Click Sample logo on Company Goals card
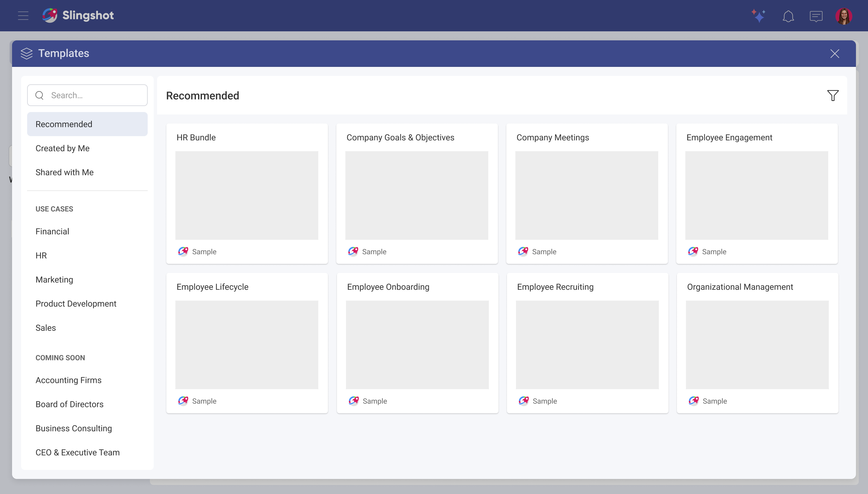This screenshot has height=494, width=868. (x=353, y=252)
